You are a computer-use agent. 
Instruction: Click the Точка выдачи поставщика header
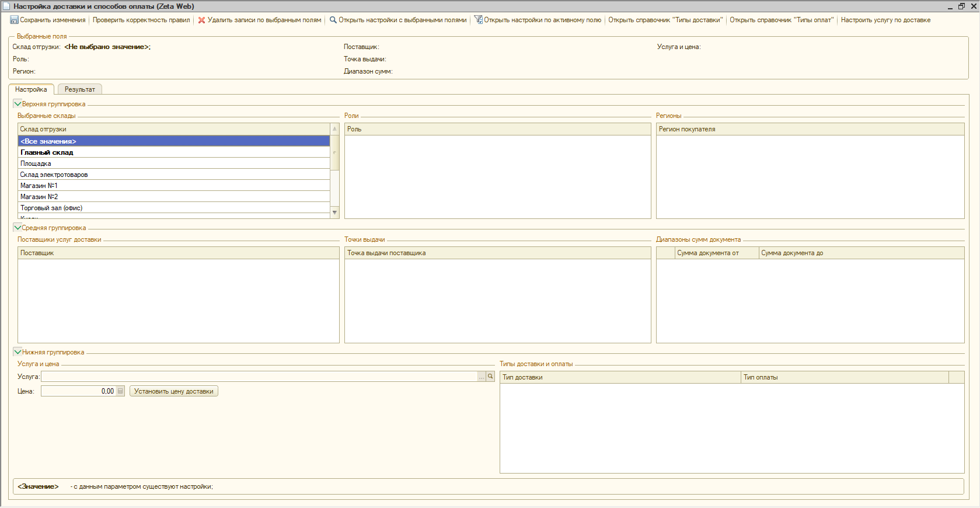click(498, 253)
